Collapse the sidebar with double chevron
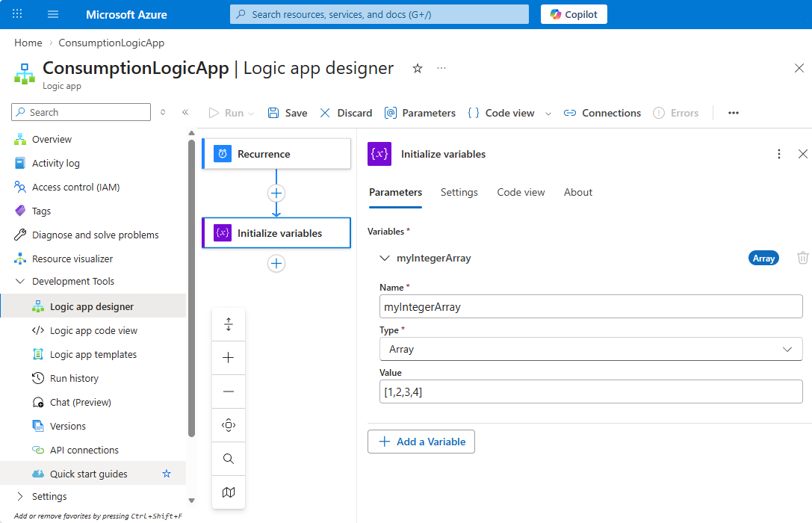This screenshot has width=812, height=523. 185,112
